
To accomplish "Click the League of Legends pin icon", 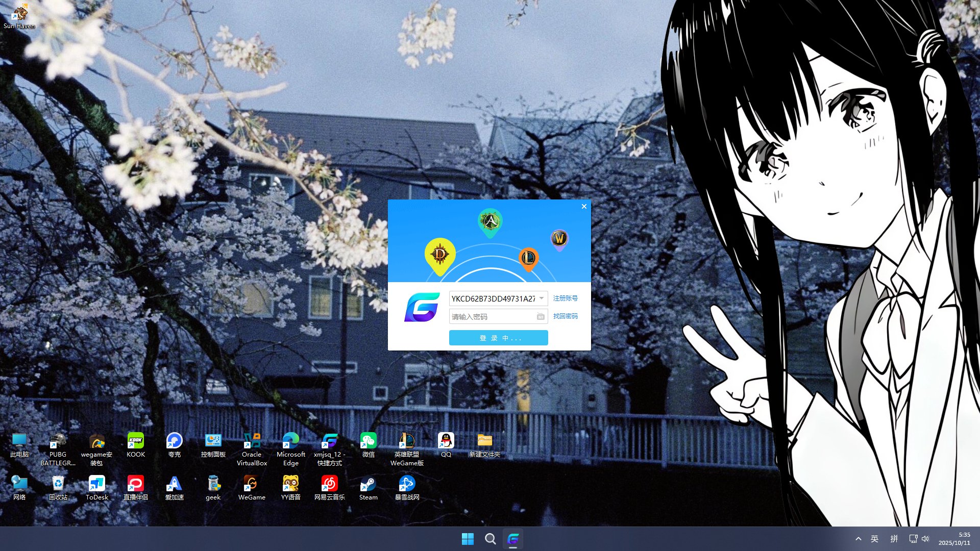I will point(528,258).
